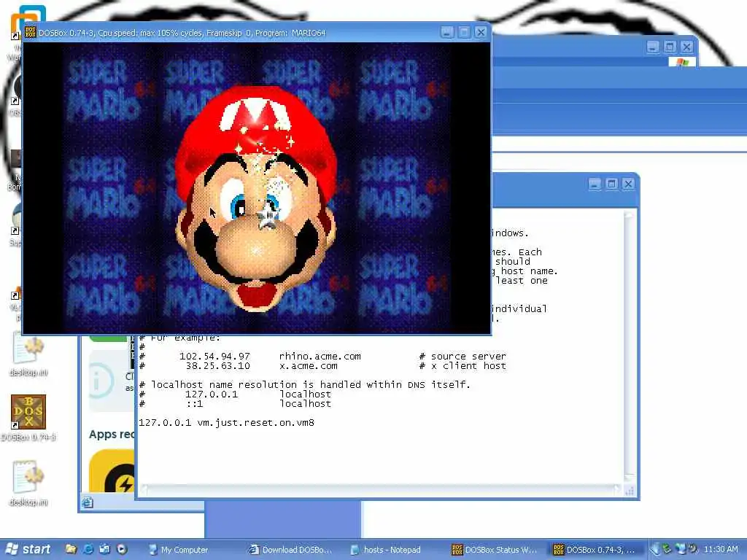Close the hosts Notepad window
The height and width of the screenshot is (560, 747).
(x=628, y=184)
